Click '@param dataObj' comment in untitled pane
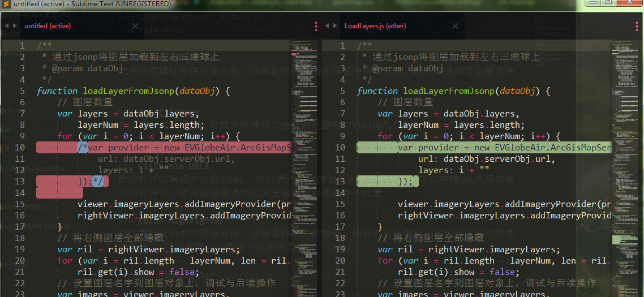Viewport: 644px width, 297px height. [88, 68]
